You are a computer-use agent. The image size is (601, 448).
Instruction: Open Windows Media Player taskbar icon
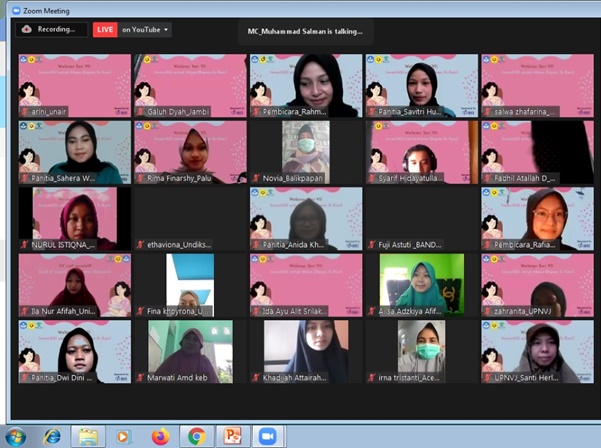(123, 436)
